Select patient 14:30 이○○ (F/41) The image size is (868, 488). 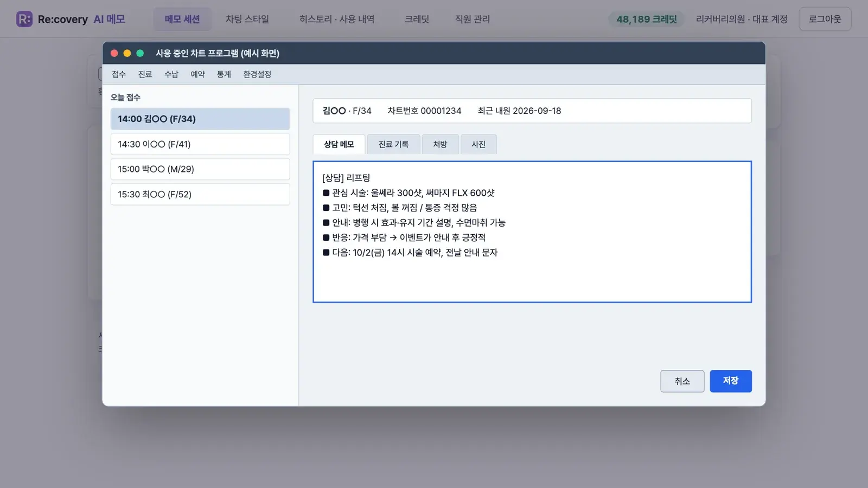(200, 144)
